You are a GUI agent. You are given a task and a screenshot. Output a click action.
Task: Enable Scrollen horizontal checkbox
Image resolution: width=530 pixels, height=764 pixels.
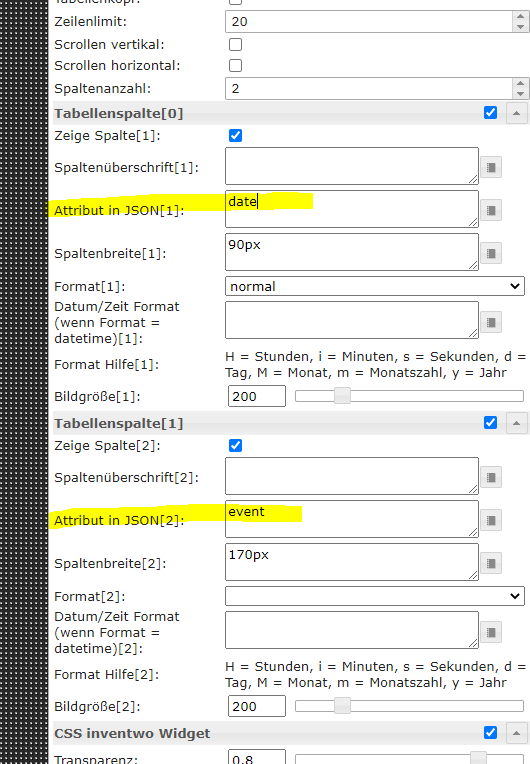click(x=235, y=65)
